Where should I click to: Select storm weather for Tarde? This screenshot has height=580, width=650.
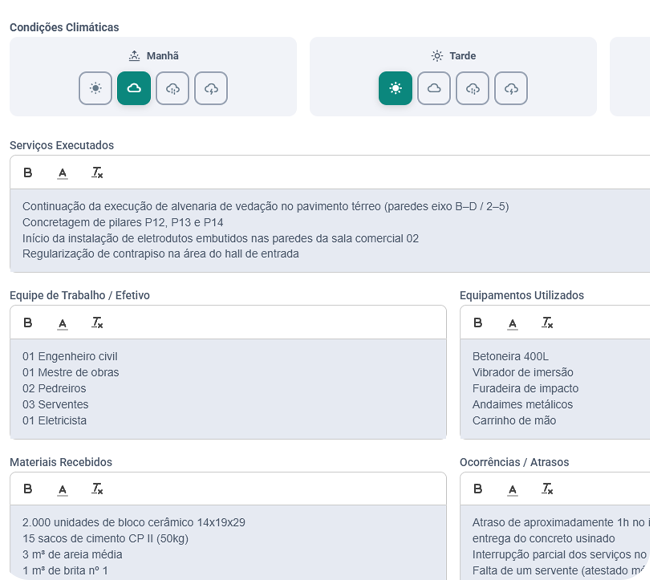[511, 88]
